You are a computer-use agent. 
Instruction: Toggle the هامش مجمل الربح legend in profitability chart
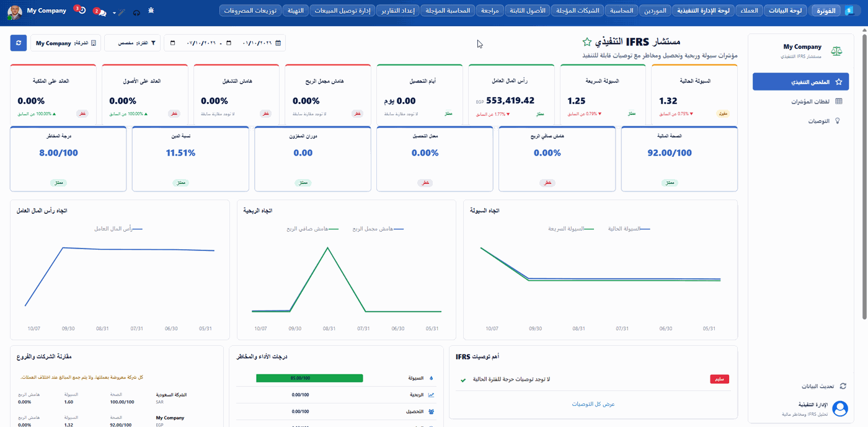(x=378, y=229)
